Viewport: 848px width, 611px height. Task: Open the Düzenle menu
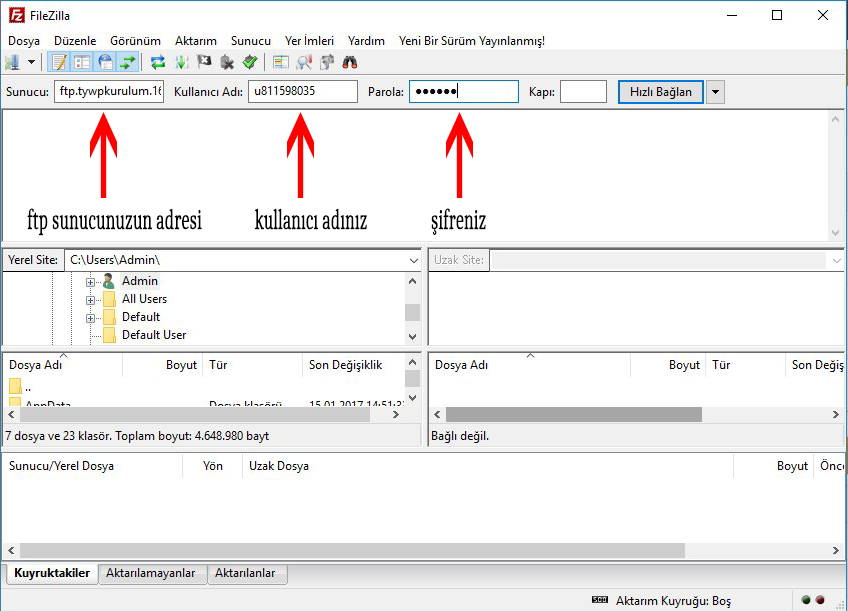tap(75, 41)
